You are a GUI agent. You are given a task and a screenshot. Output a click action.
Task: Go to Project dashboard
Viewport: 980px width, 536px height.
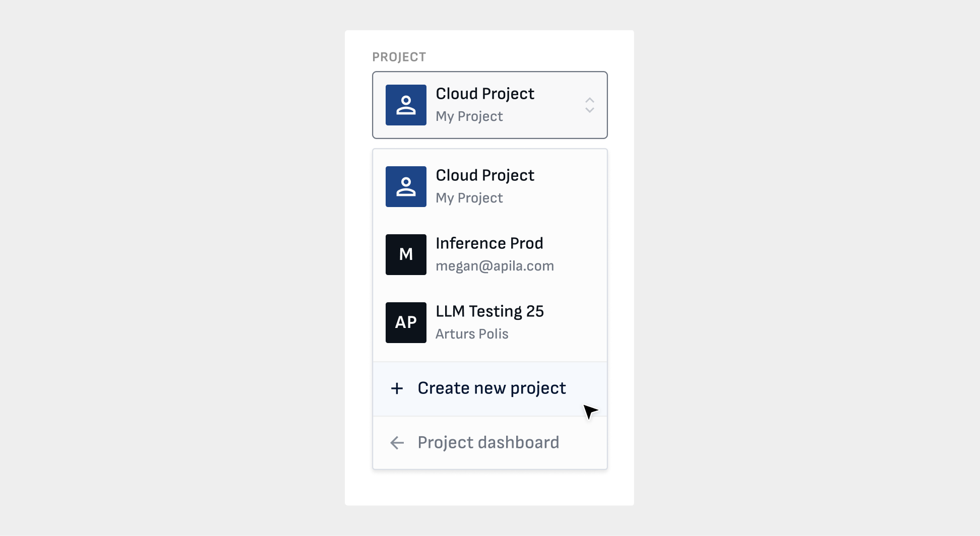click(488, 443)
